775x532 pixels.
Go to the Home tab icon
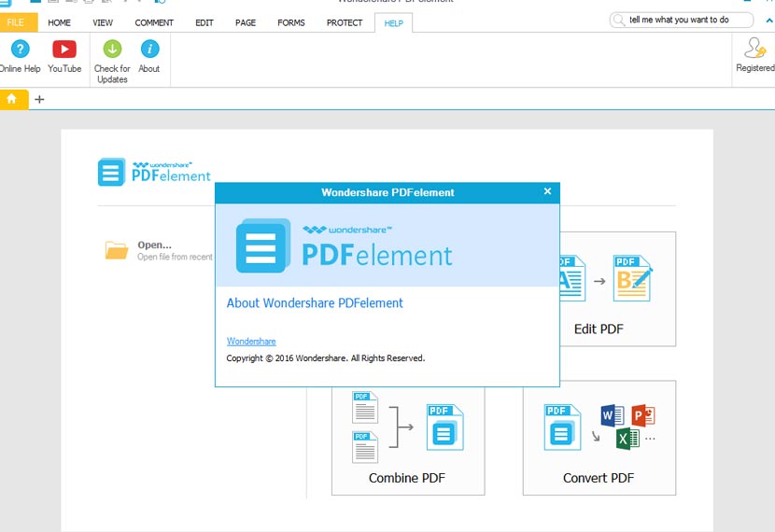click(12, 99)
